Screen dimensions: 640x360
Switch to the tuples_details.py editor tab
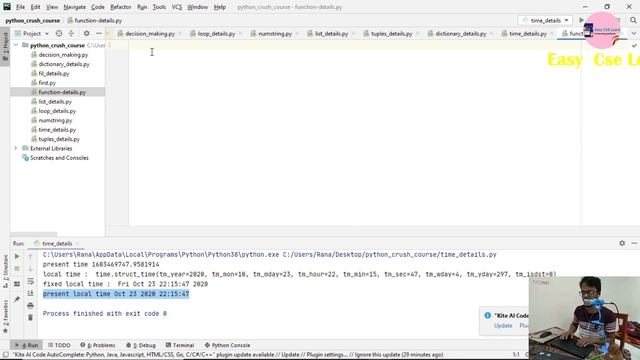391,33
